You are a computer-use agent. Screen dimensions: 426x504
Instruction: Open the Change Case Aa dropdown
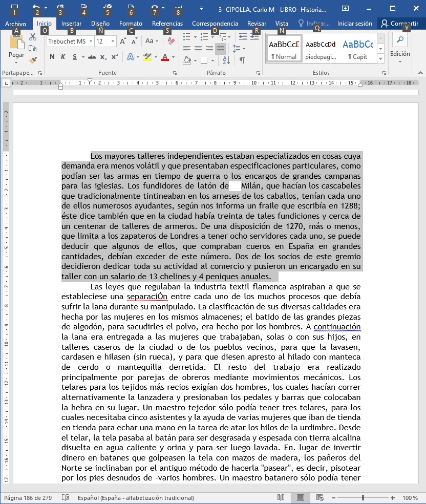click(152, 41)
